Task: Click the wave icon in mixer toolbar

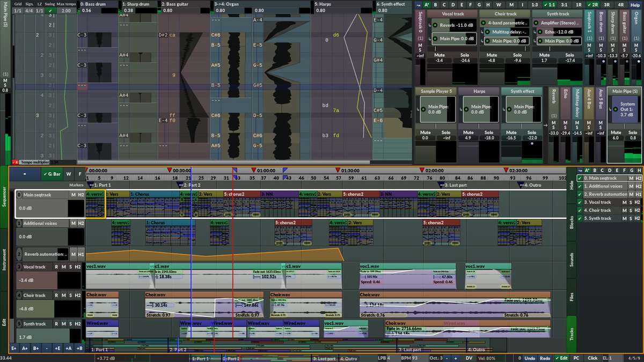Action: [418, 4]
